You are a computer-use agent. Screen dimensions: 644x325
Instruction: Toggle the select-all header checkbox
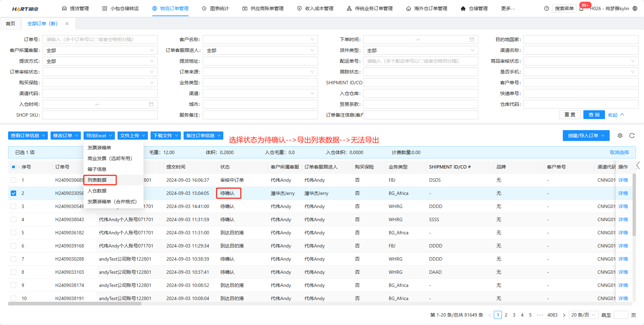tap(13, 167)
